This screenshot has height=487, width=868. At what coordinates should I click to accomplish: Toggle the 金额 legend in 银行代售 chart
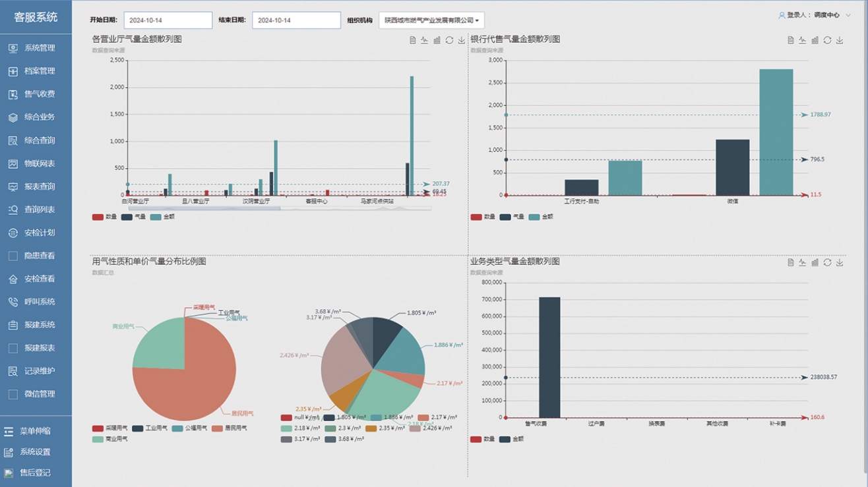(541, 217)
